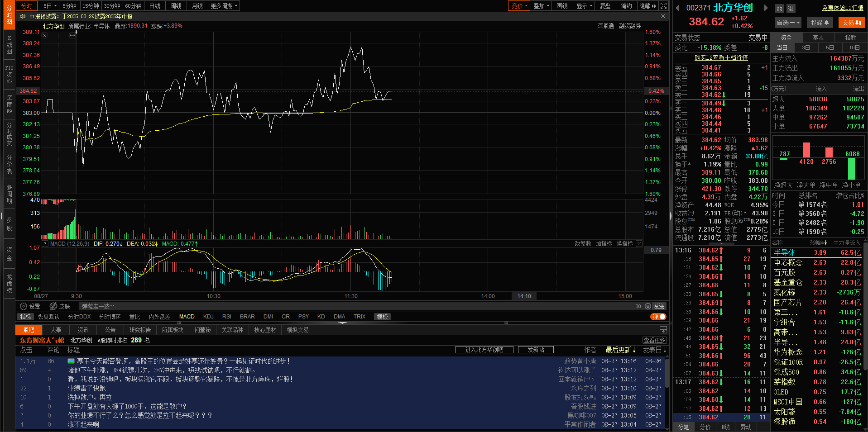
Task: Select the BRAR indicator
Action: tap(247, 317)
